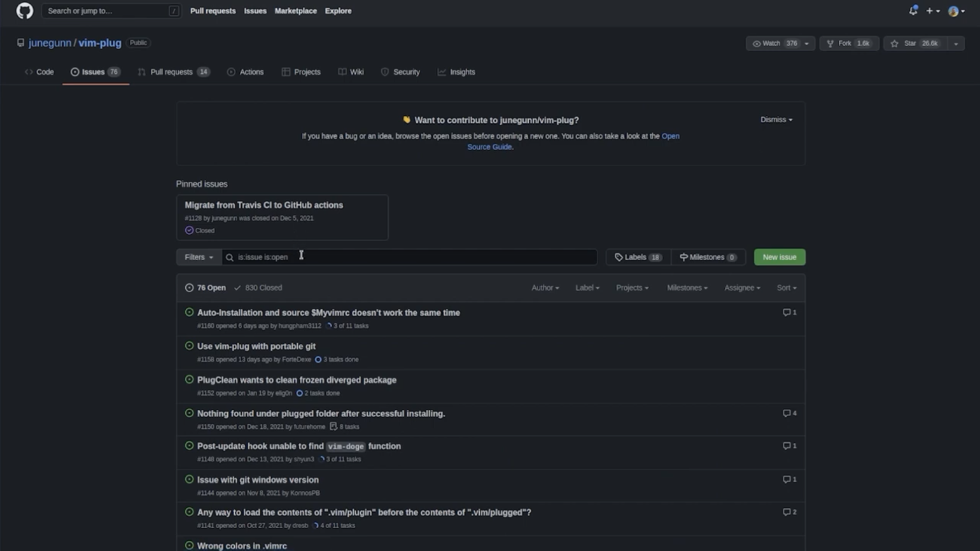Click '3 of 11 tasks' on issue #1160
The height and width of the screenshot is (551, 980).
click(347, 326)
